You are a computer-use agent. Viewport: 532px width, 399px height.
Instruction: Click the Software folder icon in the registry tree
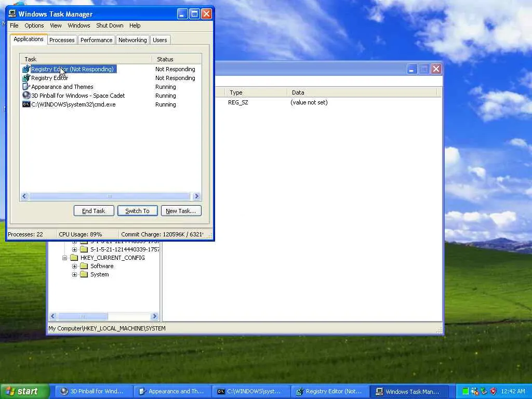[84, 266]
